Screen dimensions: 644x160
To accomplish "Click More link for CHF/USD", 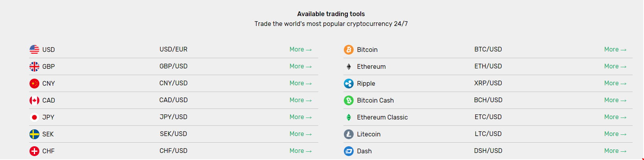I will 301,151.
